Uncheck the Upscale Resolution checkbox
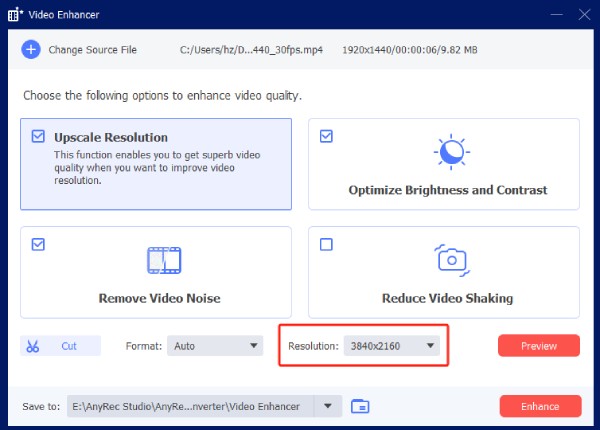This screenshot has height=430, width=600. 39,137
